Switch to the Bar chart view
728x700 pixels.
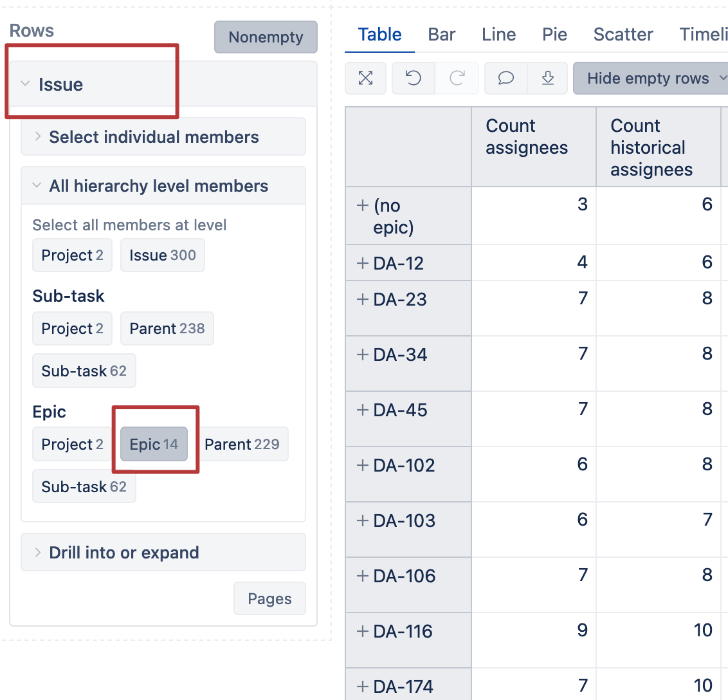(442, 35)
